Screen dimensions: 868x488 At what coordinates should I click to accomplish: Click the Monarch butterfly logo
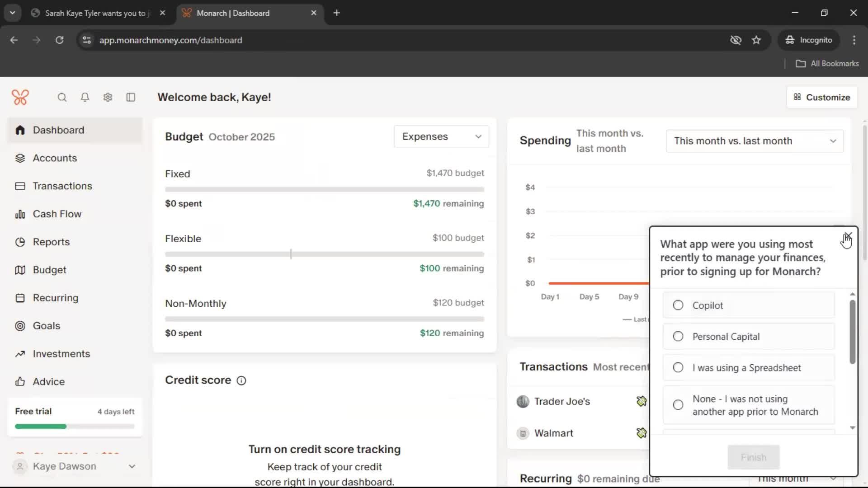click(20, 97)
